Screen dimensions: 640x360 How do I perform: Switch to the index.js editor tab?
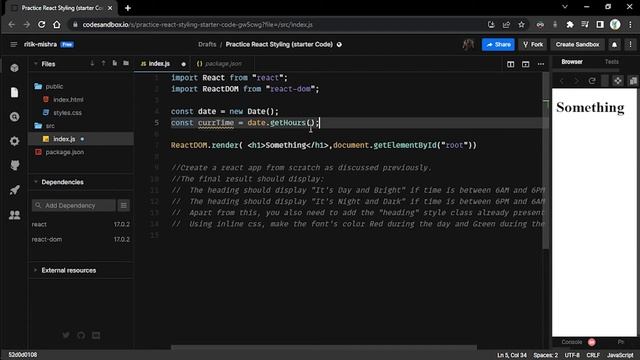pyautogui.click(x=159, y=64)
